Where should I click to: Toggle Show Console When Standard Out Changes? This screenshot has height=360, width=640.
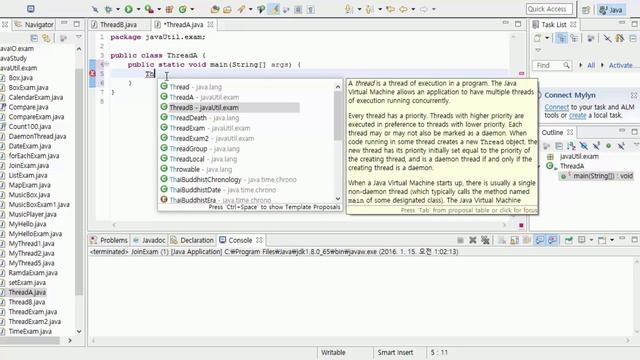point(540,240)
